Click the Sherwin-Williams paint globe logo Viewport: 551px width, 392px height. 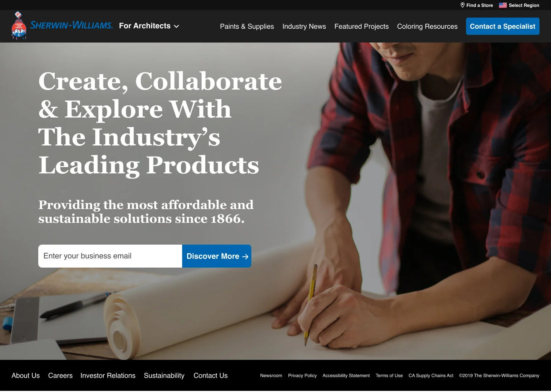pyautogui.click(x=19, y=26)
